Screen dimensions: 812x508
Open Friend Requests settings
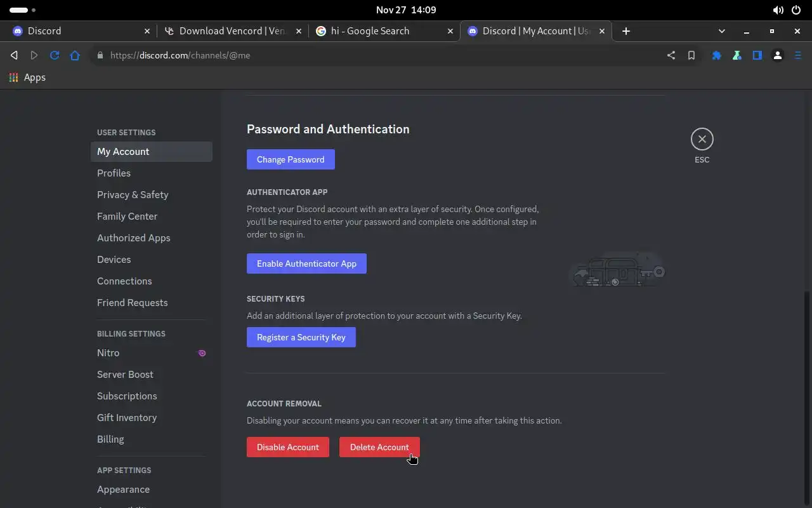tap(151, 302)
